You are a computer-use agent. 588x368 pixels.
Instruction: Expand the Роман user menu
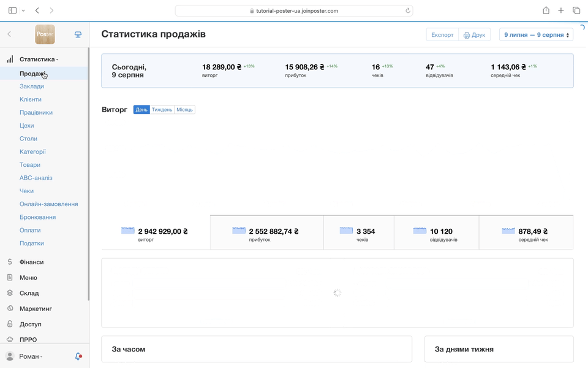pyautogui.click(x=31, y=356)
